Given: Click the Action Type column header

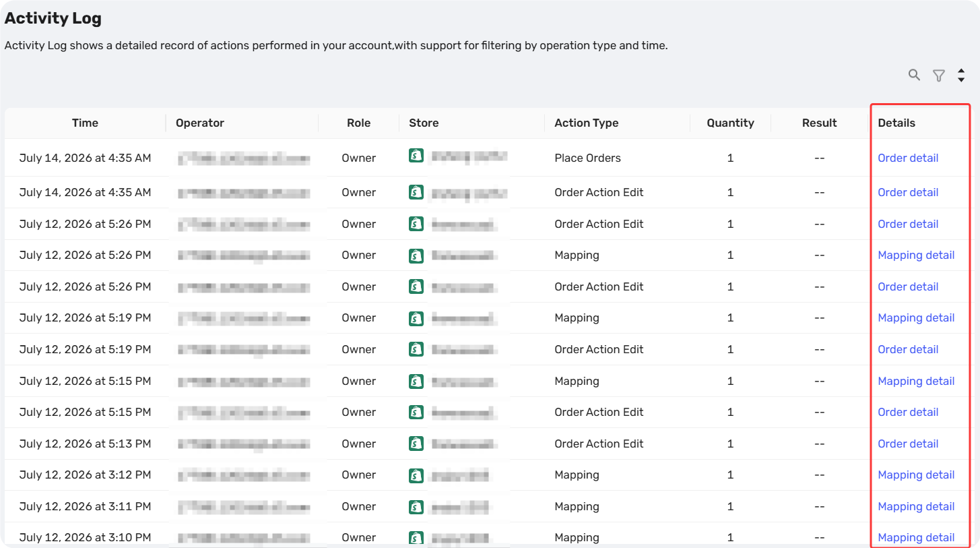Looking at the screenshot, I should (586, 123).
